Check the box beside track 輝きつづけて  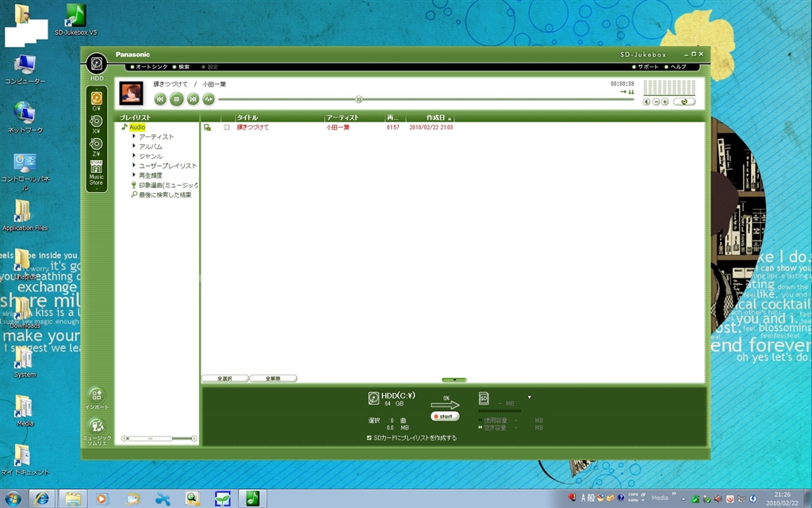pos(227,127)
